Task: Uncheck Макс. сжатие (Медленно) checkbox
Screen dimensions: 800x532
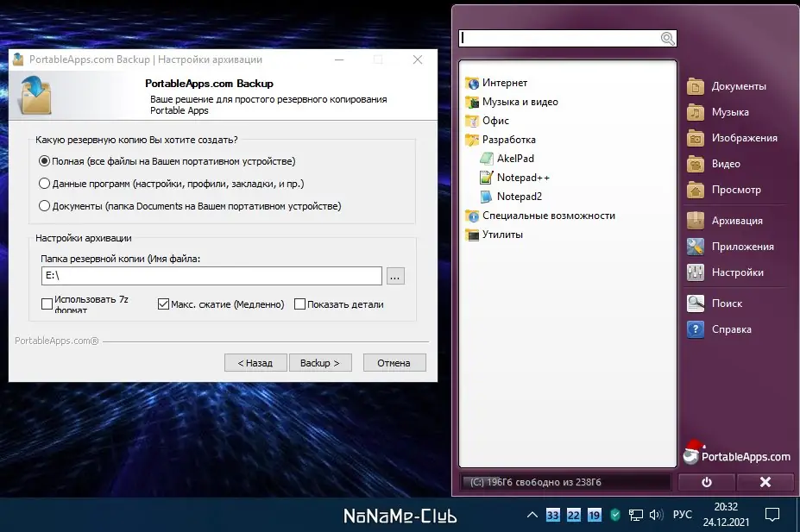Action: point(163,304)
